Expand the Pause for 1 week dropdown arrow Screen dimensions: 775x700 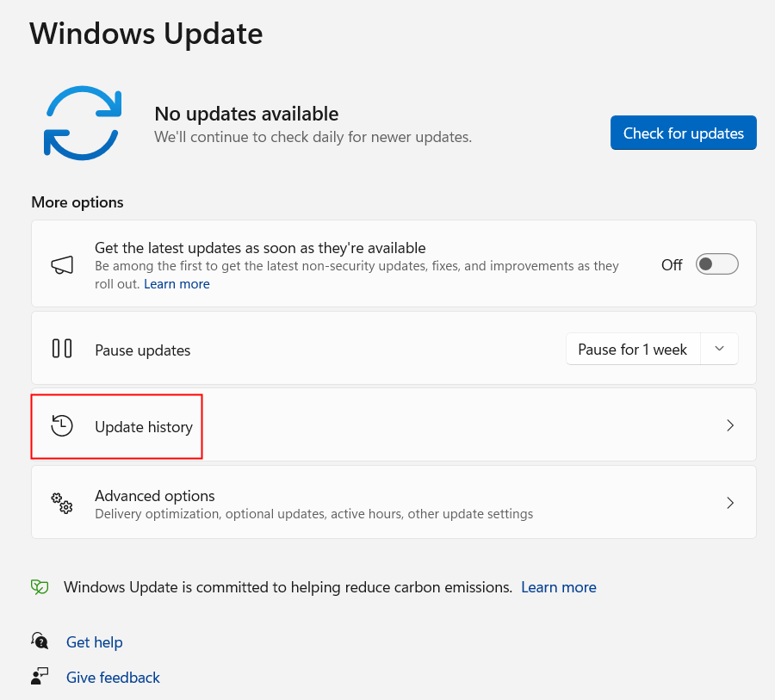(719, 349)
